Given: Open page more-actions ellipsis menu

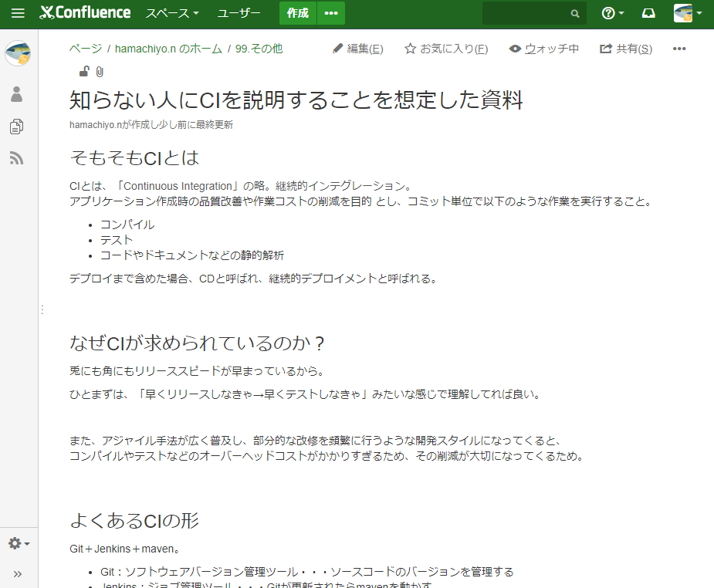Looking at the screenshot, I should 679,49.
